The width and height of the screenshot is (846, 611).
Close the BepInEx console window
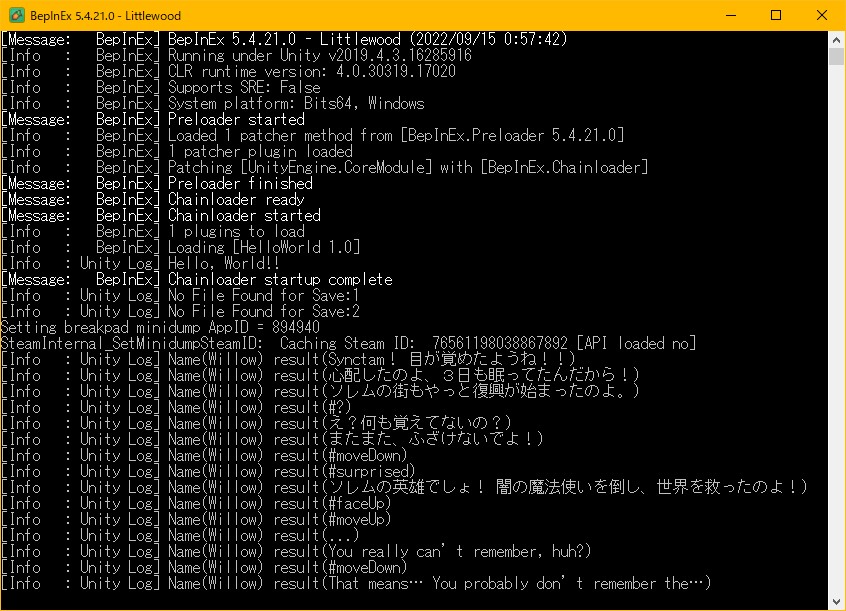click(822, 15)
